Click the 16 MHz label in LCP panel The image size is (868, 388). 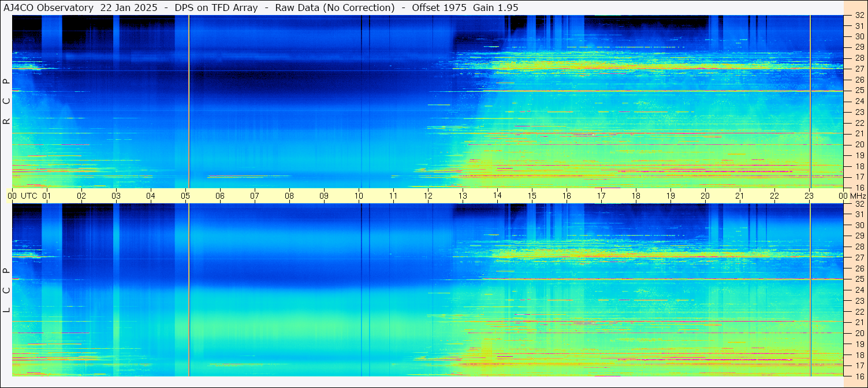tap(859, 376)
